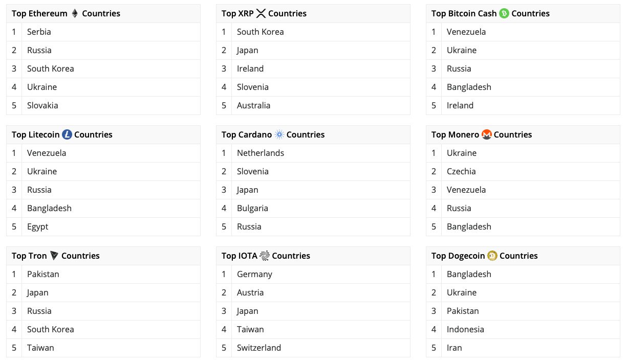This screenshot has height=364, width=627.
Task: Click the green Bitcoin Cash logo
Action: (x=504, y=13)
